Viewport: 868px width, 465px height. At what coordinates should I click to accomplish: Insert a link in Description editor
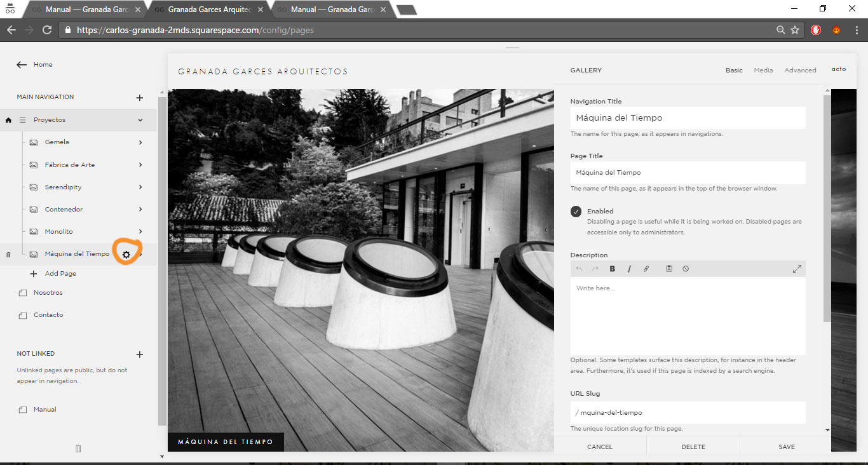646,269
